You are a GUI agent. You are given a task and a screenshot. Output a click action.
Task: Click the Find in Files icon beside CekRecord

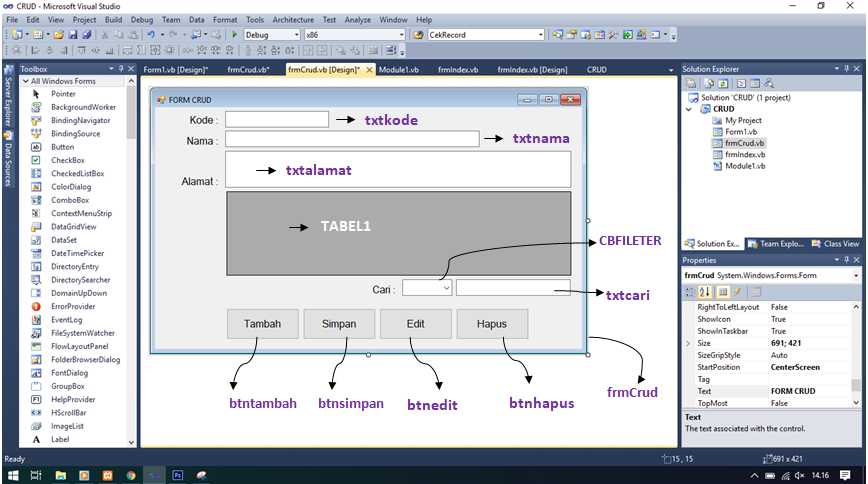click(418, 35)
